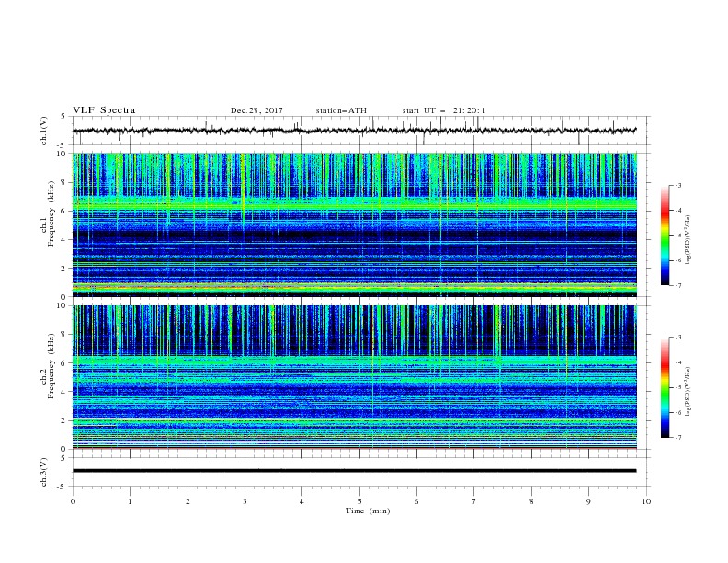Click the 'Time (min)' axis label
728x563 pixels.
(x=368, y=511)
